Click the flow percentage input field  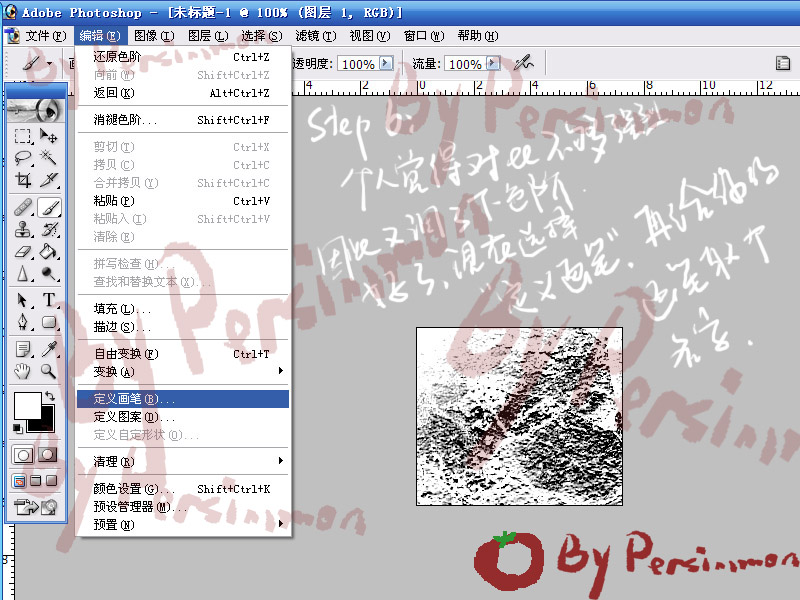click(x=465, y=64)
